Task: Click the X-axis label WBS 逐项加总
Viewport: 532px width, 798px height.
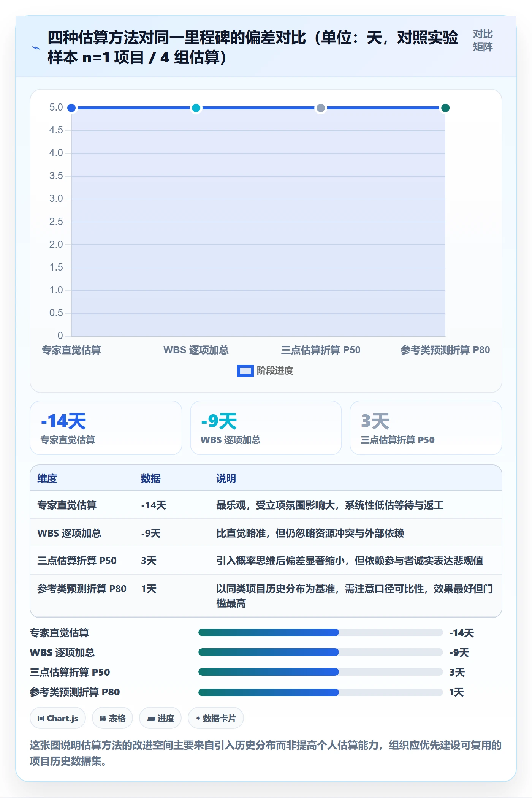Action: (x=196, y=350)
